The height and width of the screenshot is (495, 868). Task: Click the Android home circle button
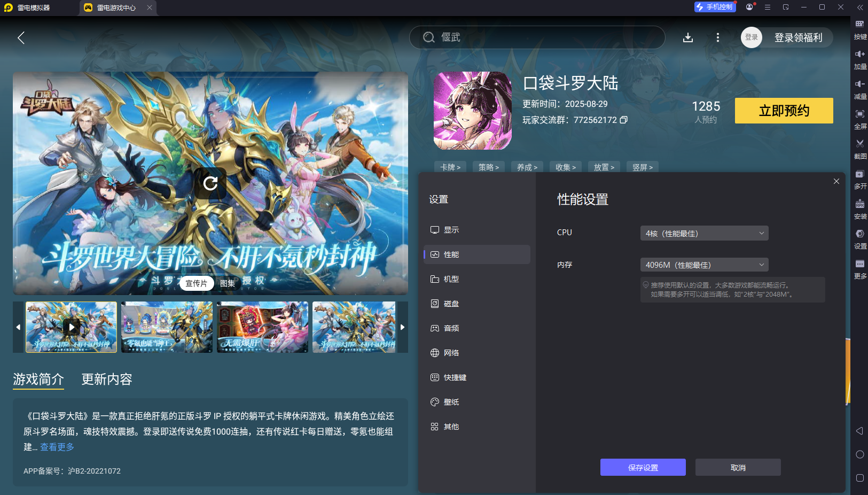pyautogui.click(x=859, y=454)
